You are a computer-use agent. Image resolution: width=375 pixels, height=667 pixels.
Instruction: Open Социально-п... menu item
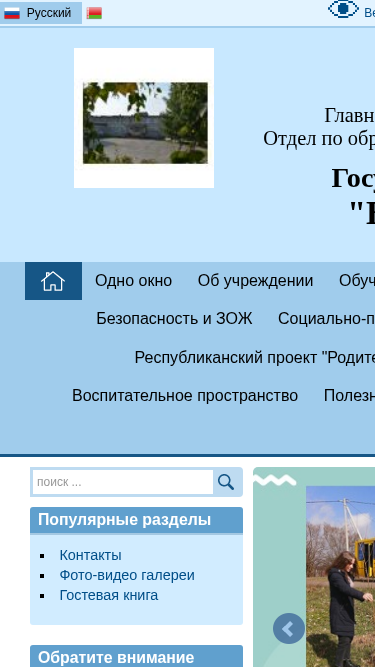pyautogui.click(x=327, y=318)
